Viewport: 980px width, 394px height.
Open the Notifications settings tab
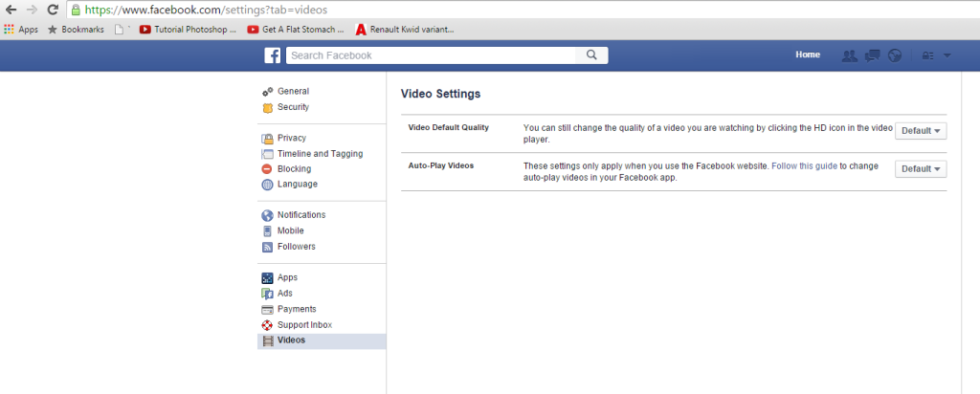[x=301, y=215]
